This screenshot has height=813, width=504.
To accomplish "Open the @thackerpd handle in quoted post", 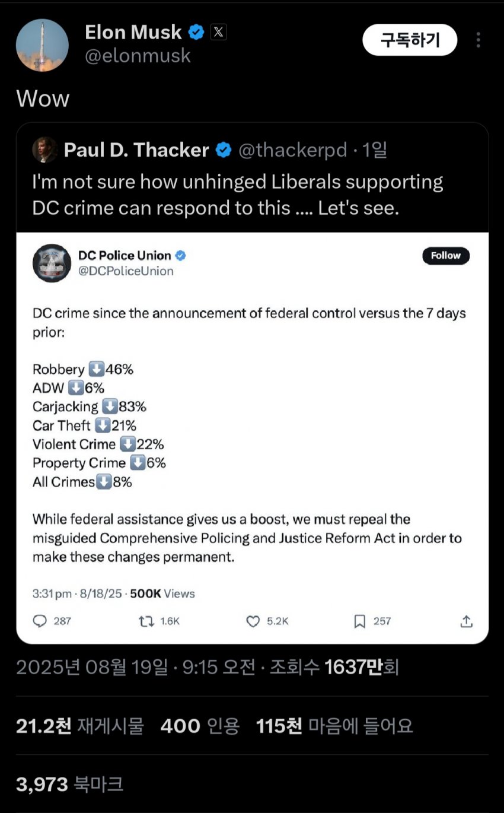I will click(x=292, y=150).
